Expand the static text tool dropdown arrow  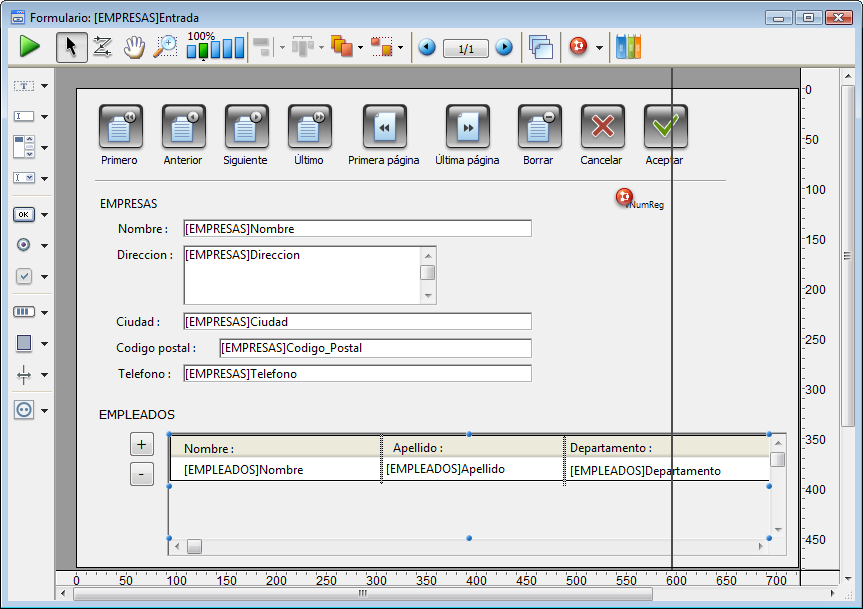(44, 87)
